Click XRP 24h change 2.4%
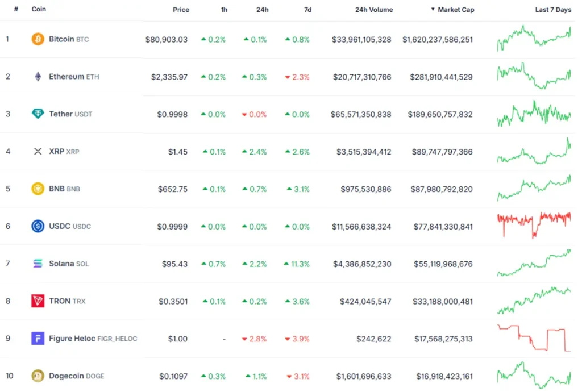The height and width of the screenshot is (392, 582). (254, 152)
